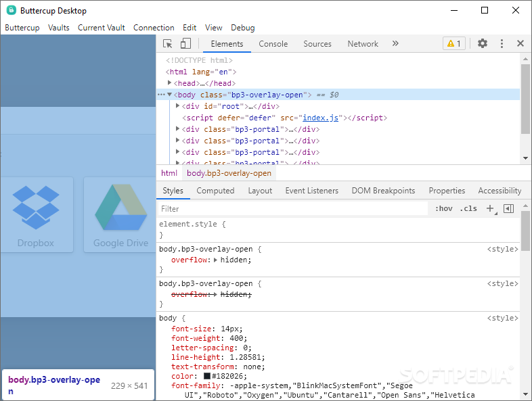Open the Network tab

(x=363, y=44)
